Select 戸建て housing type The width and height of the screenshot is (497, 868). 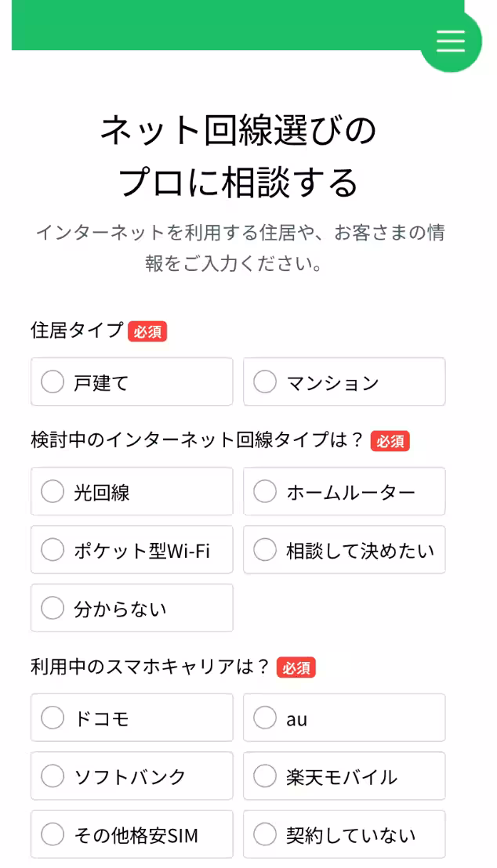click(131, 382)
